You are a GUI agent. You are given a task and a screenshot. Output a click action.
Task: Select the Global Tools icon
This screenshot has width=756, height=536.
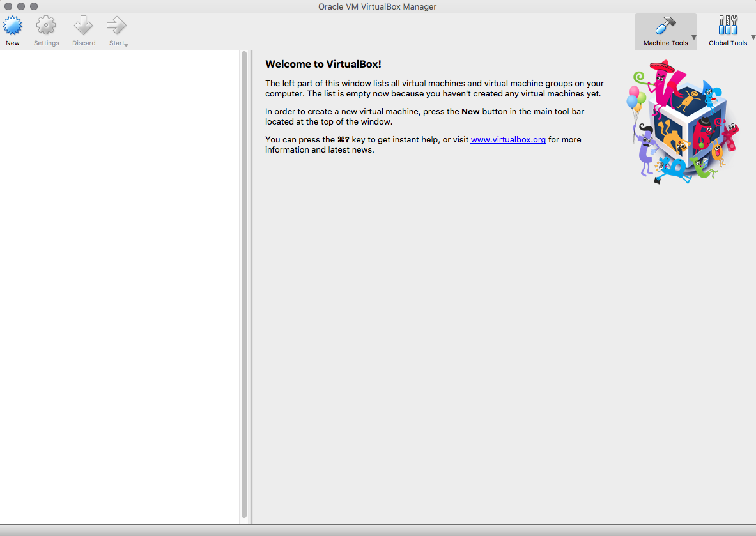click(727, 25)
